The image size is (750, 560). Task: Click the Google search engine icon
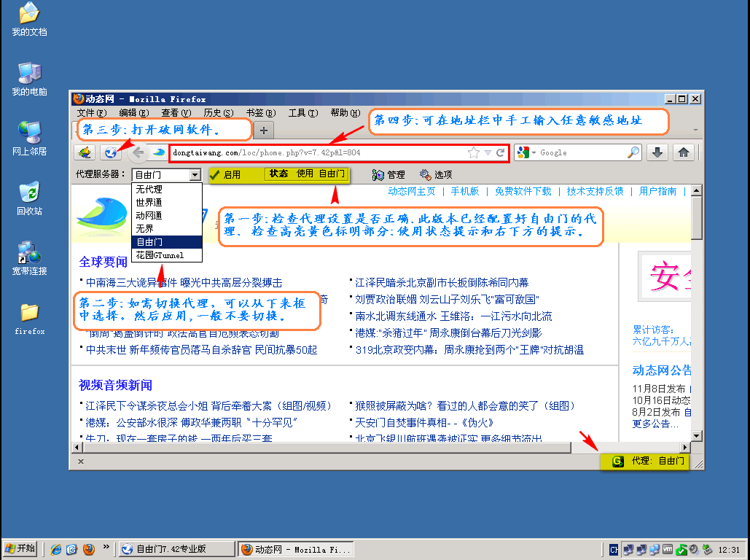523,152
